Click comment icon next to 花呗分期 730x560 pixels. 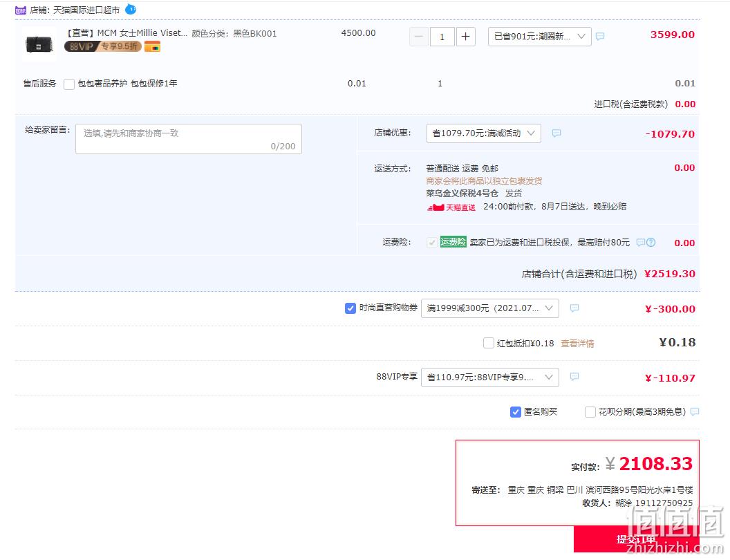click(695, 411)
